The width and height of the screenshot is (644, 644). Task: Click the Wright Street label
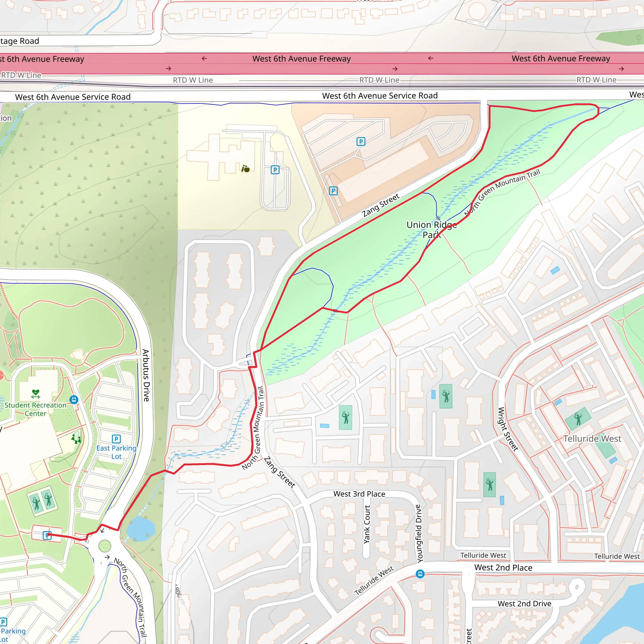(x=508, y=429)
